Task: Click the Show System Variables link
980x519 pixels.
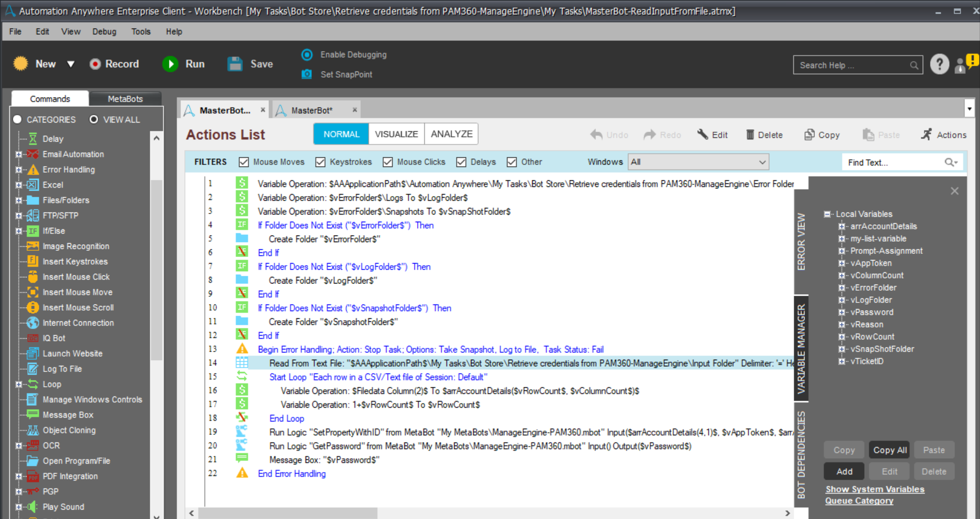Action: pos(875,489)
